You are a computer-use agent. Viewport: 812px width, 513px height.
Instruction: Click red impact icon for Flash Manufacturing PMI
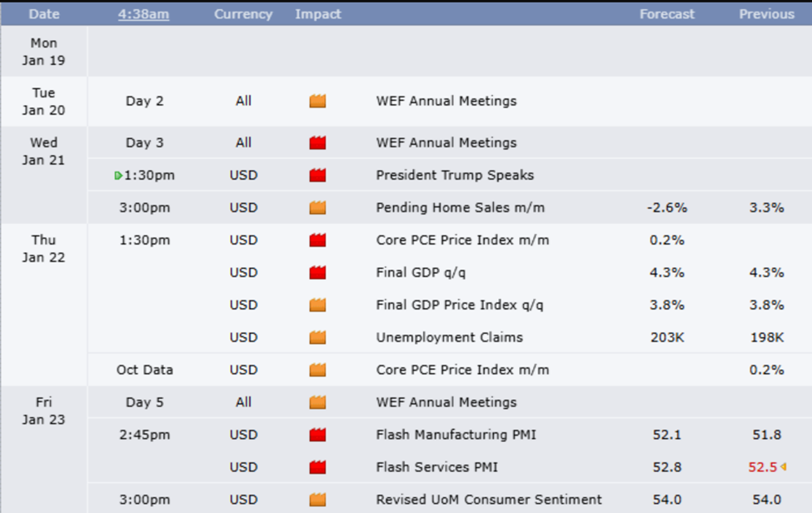317,435
